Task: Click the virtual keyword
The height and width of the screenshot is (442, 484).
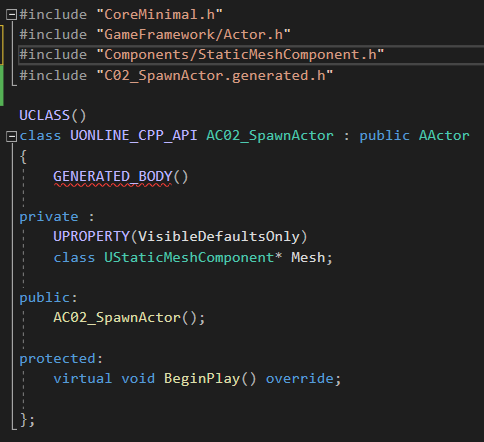Action: pyautogui.click(x=83, y=379)
